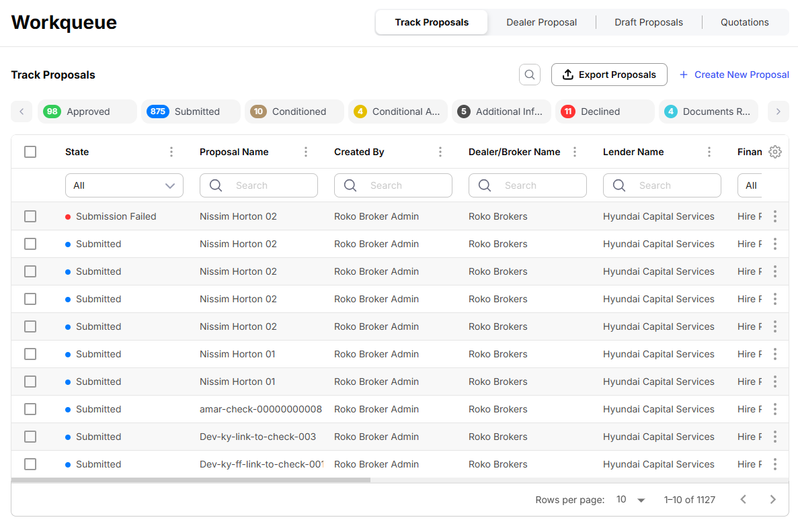Open row actions for amar-check-00000000008
The width and height of the screenshot is (798, 532).
click(x=775, y=409)
